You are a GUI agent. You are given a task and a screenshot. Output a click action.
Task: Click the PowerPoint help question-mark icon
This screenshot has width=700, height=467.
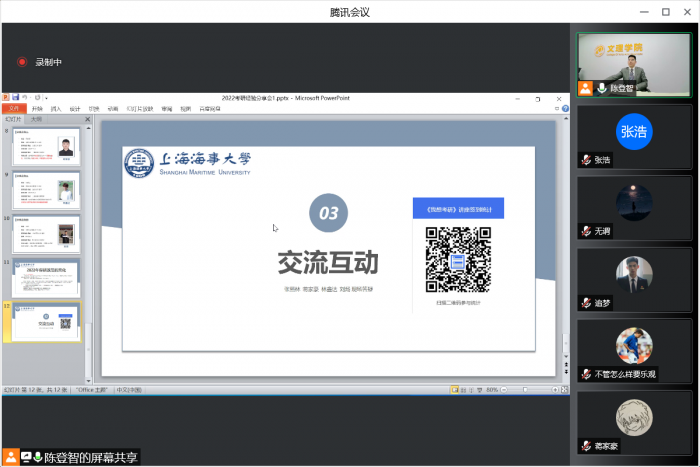(x=565, y=108)
